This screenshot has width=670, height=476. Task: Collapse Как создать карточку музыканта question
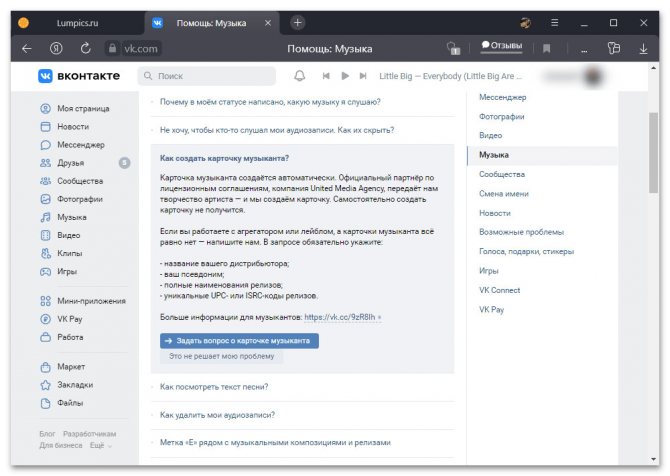224,159
